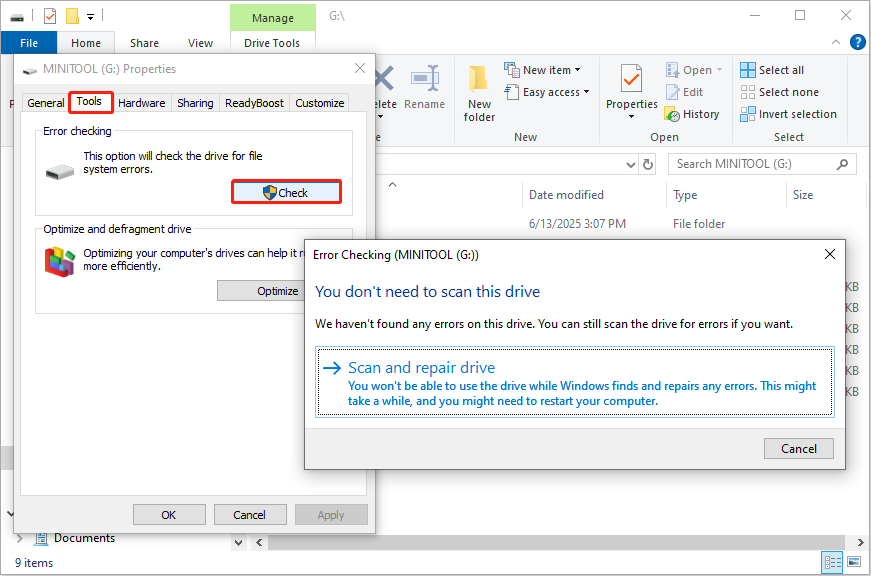Open the View ribbon tab
This screenshot has height=576, width=871.
coord(200,43)
